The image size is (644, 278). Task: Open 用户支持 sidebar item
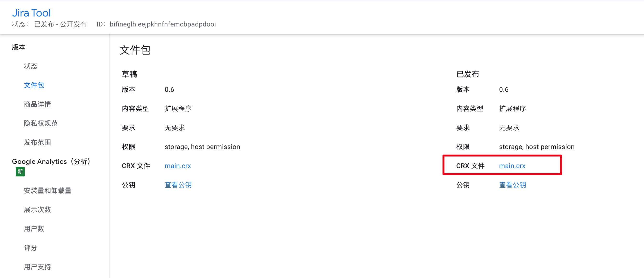37,267
